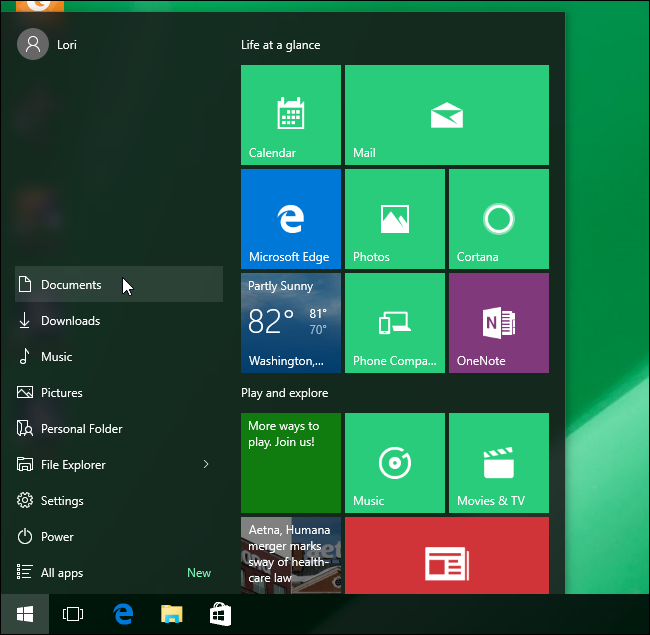
Task: Open Downloads from Start menu
Action: point(70,321)
